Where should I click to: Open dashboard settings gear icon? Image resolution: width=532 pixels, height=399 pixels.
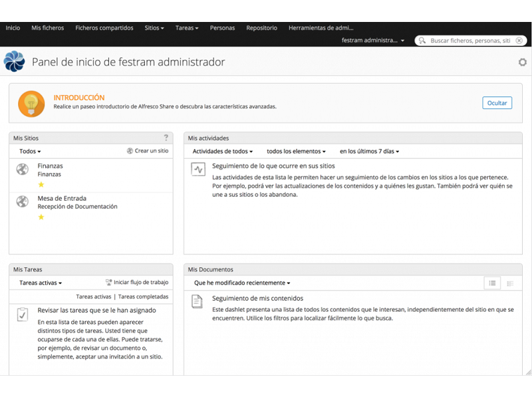[x=523, y=62]
